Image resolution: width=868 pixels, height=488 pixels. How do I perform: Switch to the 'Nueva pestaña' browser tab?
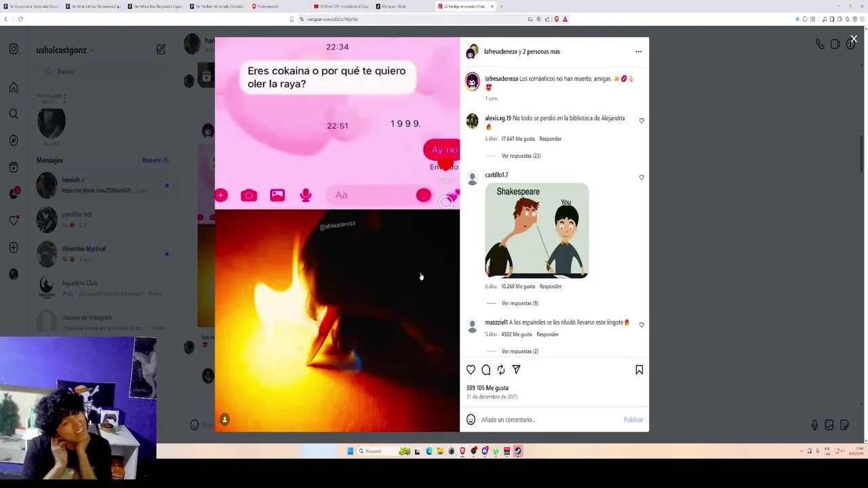click(279, 6)
